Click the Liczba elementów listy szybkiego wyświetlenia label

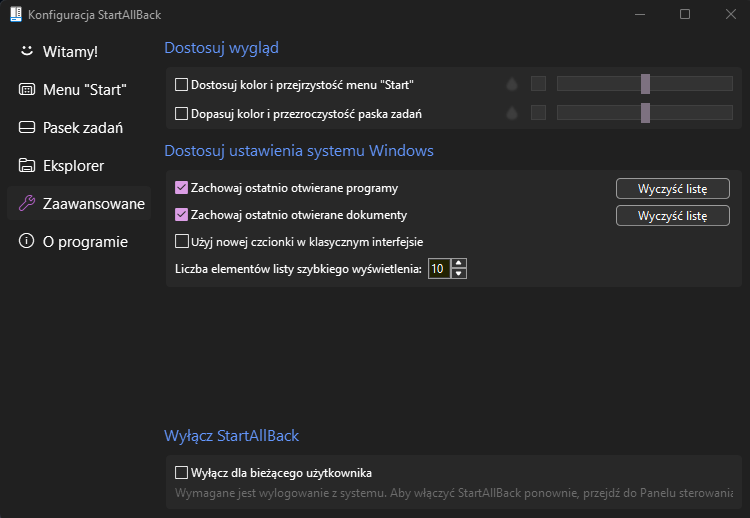[x=298, y=269]
